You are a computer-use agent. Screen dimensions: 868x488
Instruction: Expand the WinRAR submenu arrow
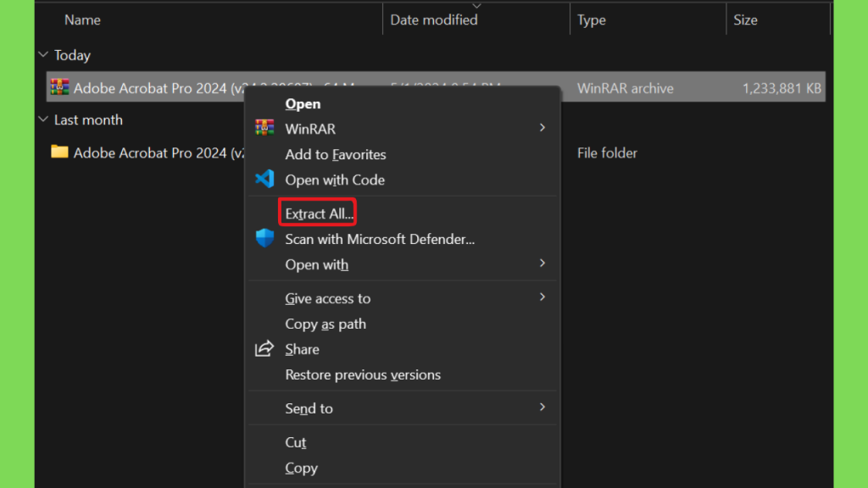pos(542,128)
